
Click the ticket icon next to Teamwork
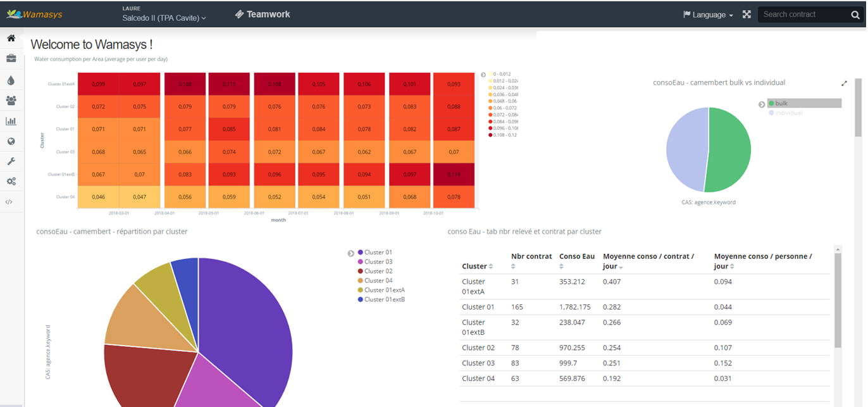(x=239, y=14)
